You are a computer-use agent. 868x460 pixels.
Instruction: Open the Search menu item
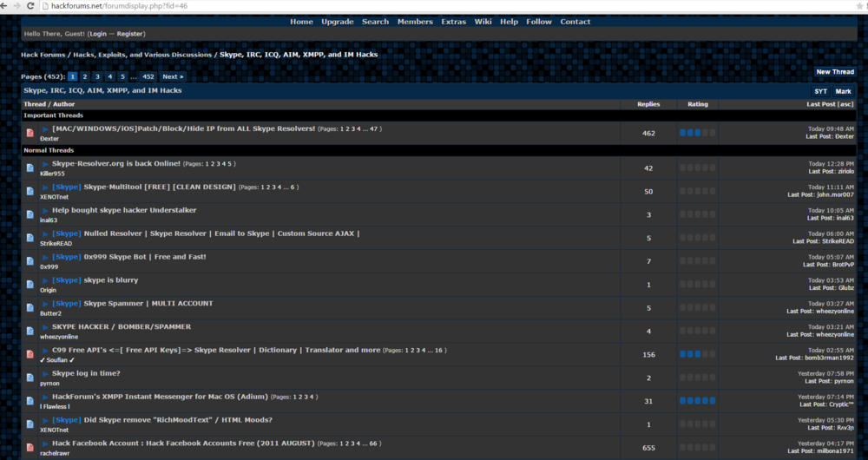tap(375, 22)
